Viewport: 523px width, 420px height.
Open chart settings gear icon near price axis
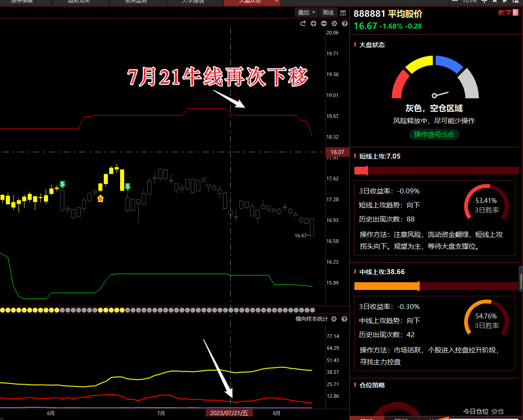(x=334, y=24)
